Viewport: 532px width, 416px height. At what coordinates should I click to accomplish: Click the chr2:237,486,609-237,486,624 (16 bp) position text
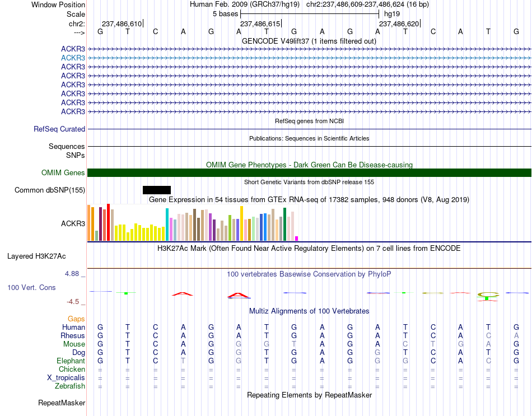[367, 4]
